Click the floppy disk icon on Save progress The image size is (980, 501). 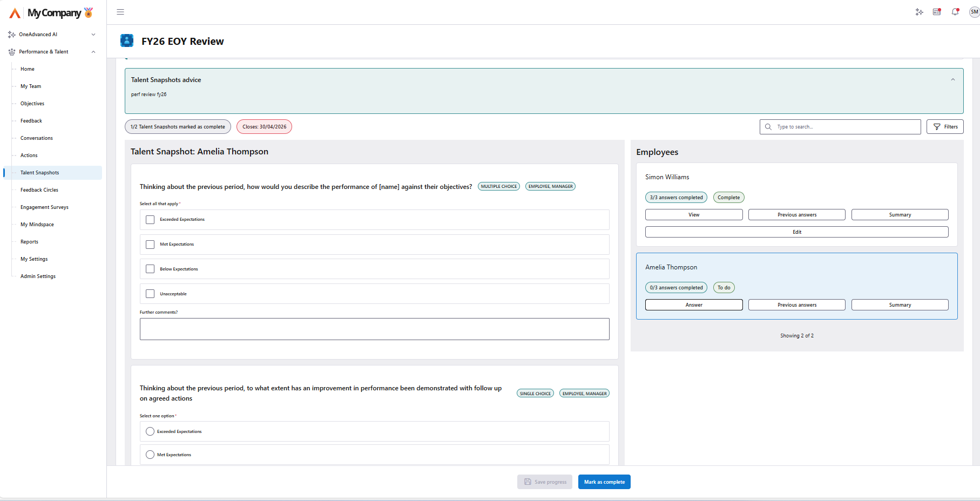[x=528, y=482]
